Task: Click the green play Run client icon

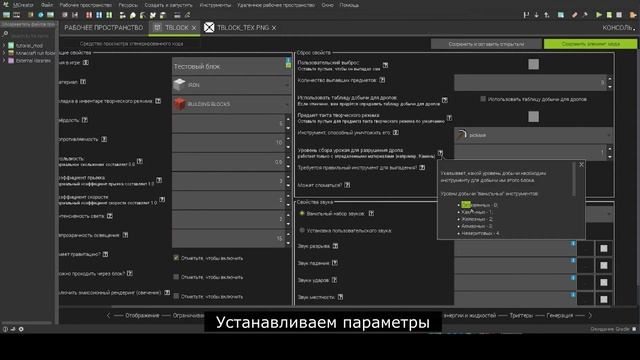Action: 599,15
